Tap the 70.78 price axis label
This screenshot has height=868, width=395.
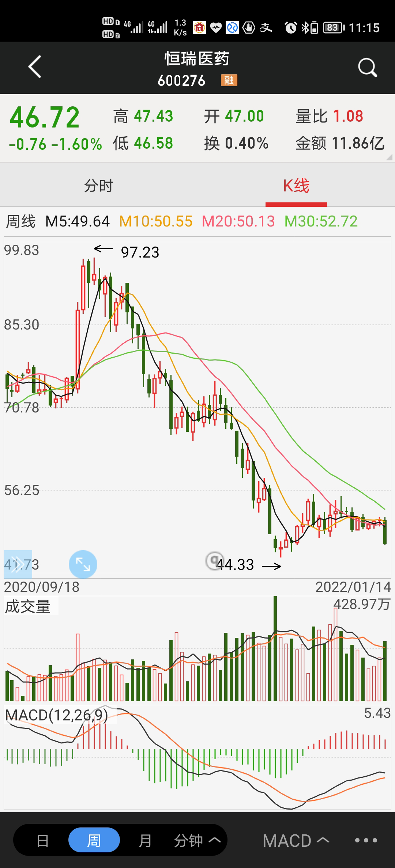point(22,408)
